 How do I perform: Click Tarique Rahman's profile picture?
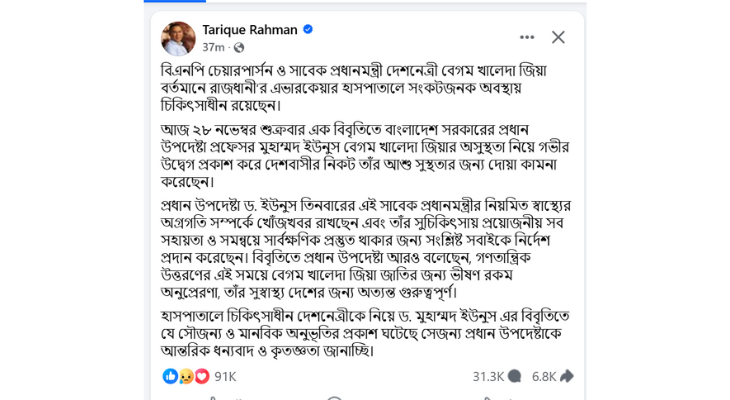[x=178, y=38]
